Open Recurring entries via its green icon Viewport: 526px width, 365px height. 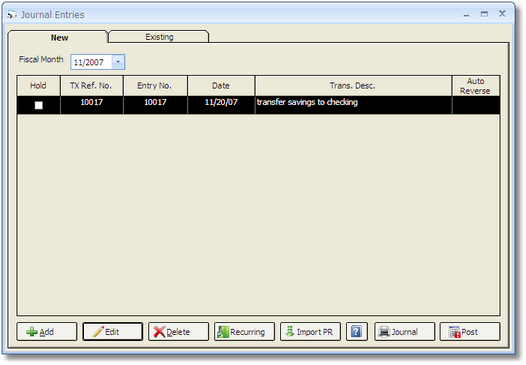click(x=223, y=332)
